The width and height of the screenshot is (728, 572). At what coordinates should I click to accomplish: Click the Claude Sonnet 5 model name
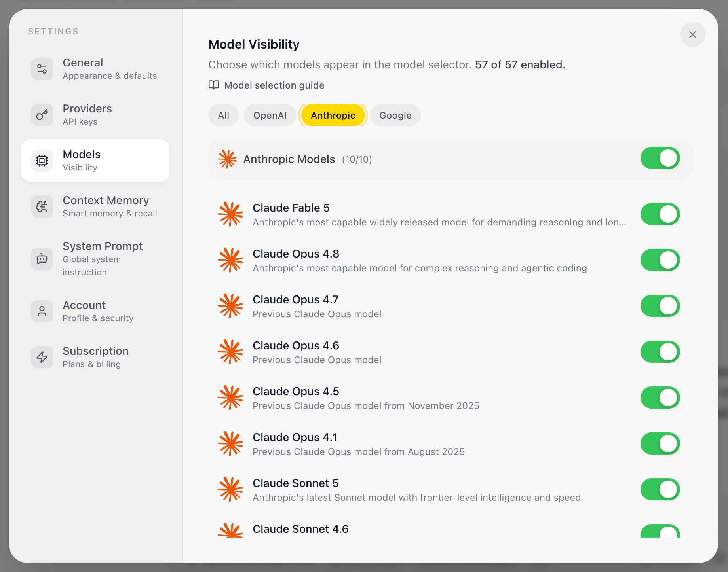(x=296, y=483)
